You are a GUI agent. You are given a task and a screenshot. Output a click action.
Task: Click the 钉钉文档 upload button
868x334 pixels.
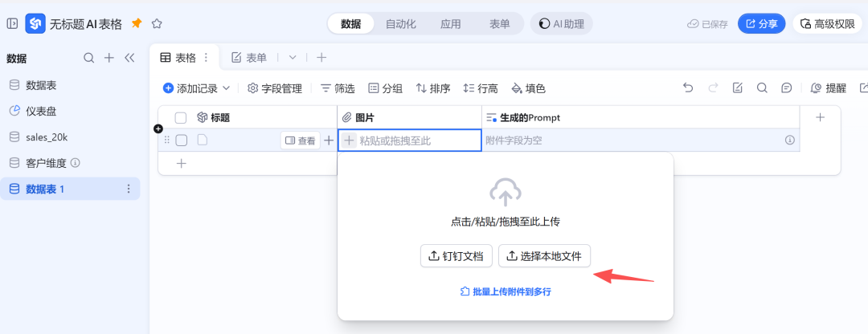coord(457,256)
